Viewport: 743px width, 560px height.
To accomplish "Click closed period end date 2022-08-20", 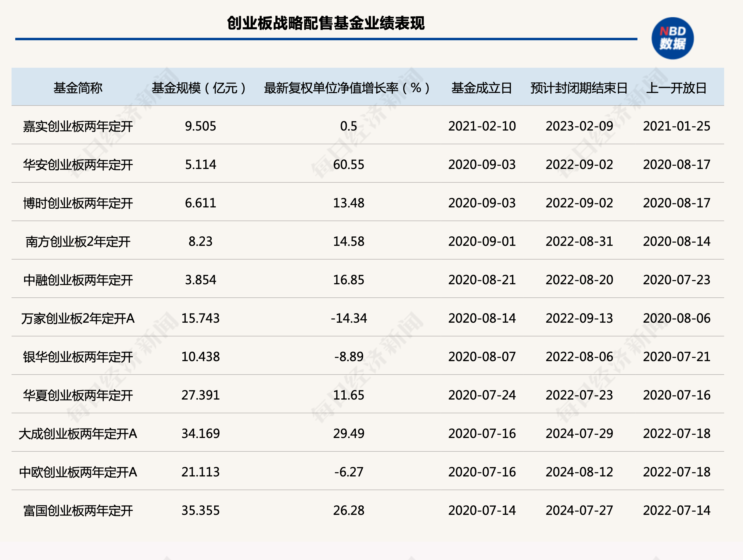I will [x=580, y=280].
